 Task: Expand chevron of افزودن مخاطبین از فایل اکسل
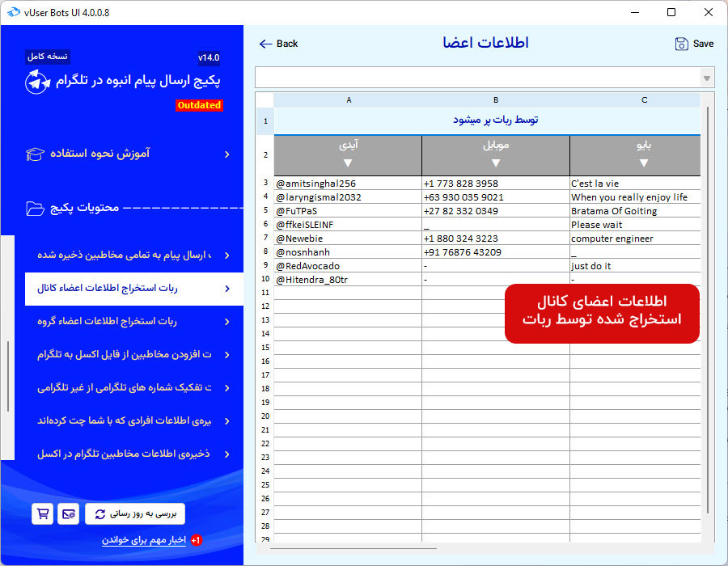[x=227, y=355]
